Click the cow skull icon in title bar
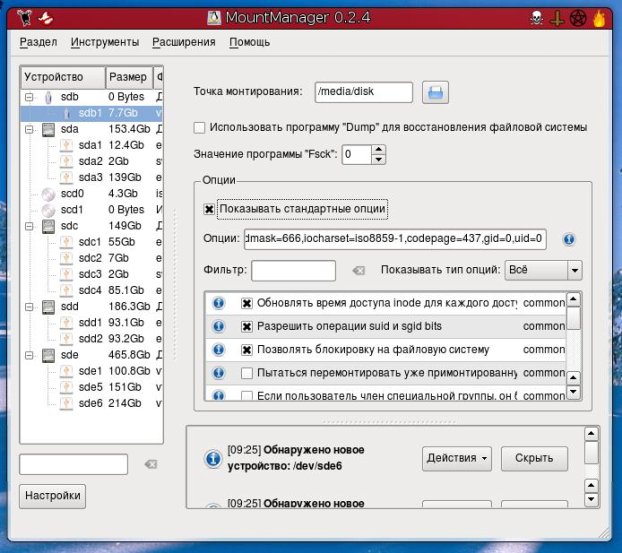Viewport: 622px width, 553px height. click(25, 18)
